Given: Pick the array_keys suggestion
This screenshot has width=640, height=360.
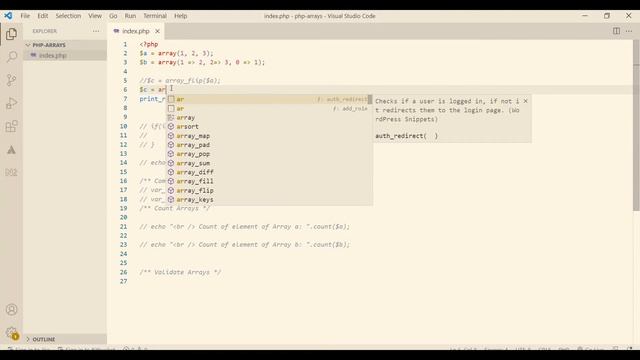Looking at the screenshot, I should [268, 200].
